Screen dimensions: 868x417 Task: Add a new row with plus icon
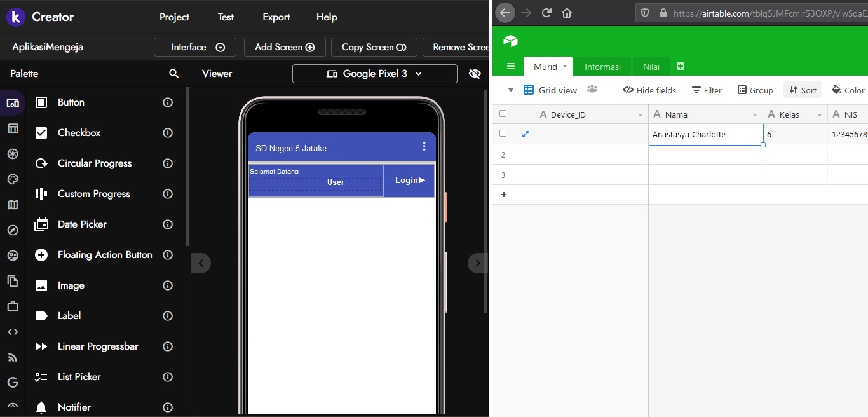click(x=504, y=195)
